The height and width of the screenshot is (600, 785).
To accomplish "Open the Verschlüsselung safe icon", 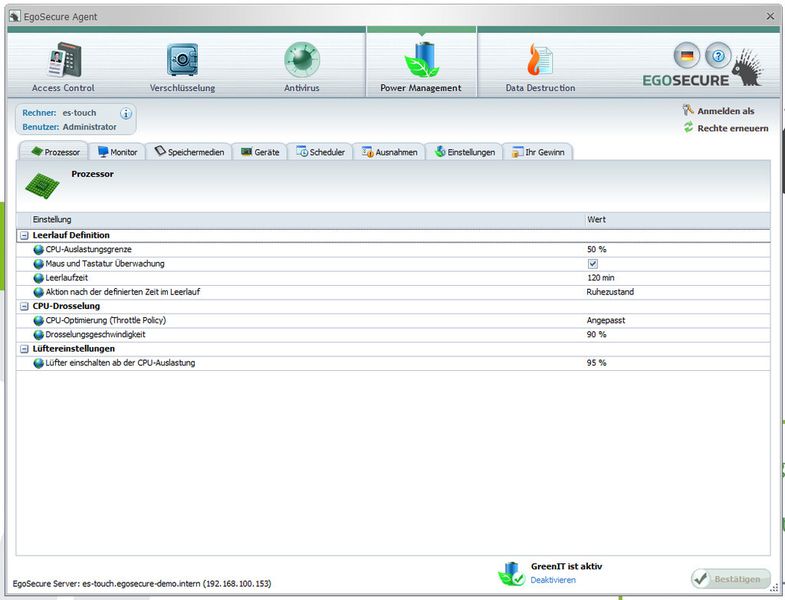I will tap(182, 60).
